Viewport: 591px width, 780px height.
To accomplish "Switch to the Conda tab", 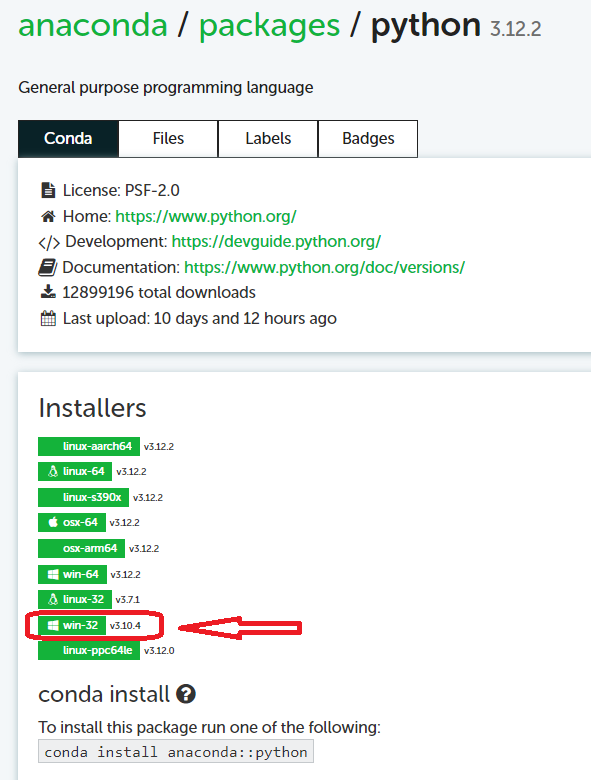I will click(68, 138).
